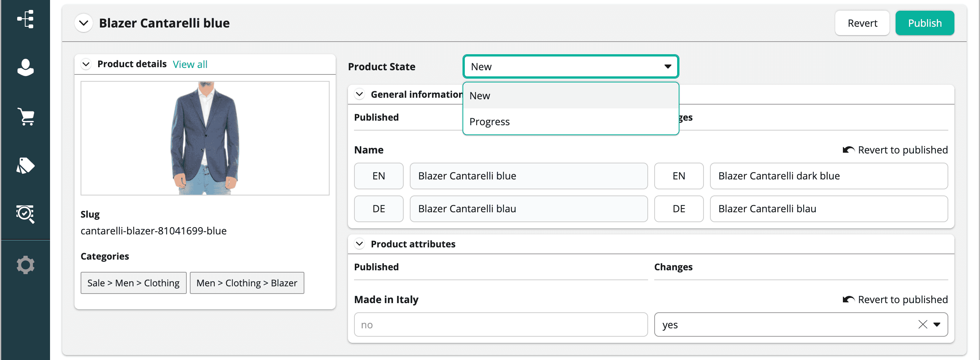
Task: Open the Settings gear icon
Action: [x=25, y=265]
